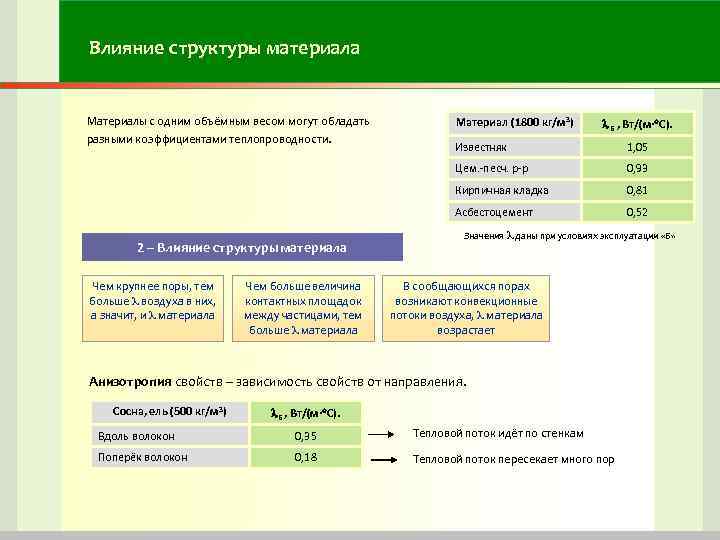
Task: Click the value 0,35
Action: 306,436
